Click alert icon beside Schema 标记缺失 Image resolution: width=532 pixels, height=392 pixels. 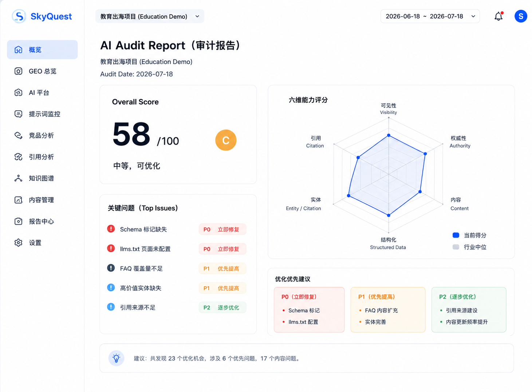(111, 229)
